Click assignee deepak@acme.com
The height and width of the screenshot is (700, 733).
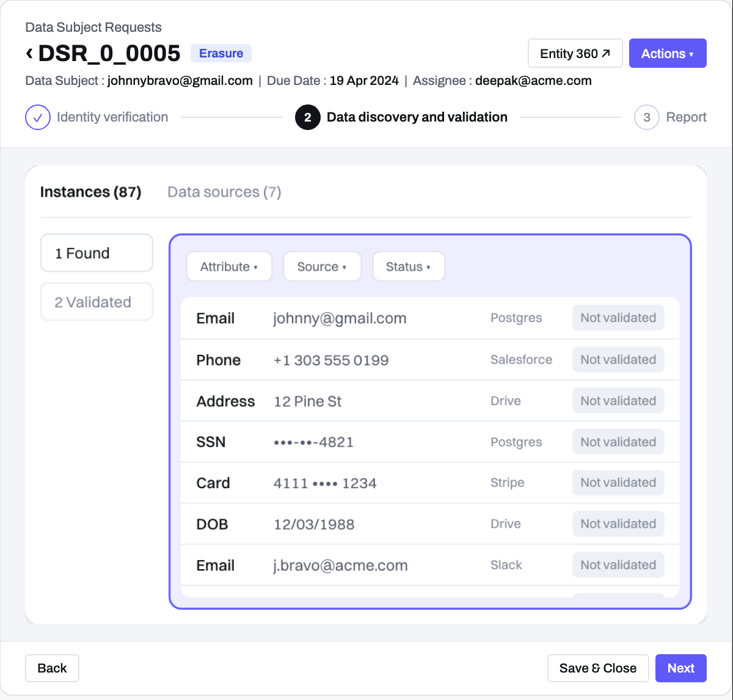(533, 81)
